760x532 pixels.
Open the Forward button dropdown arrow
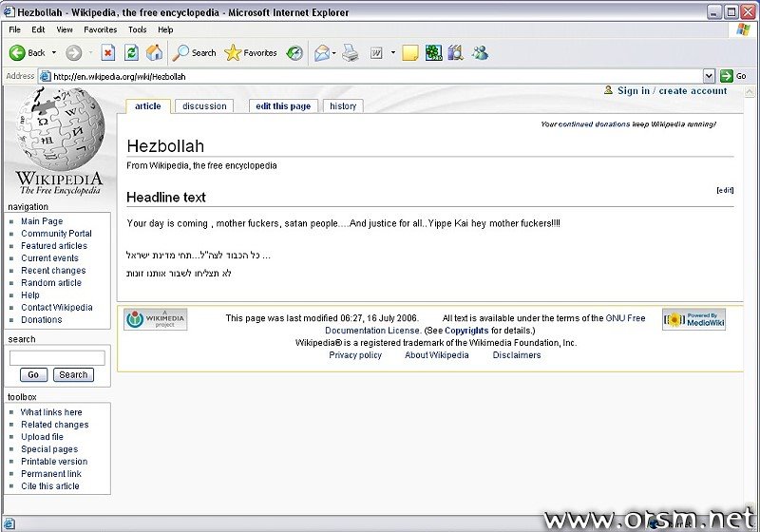point(90,53)
